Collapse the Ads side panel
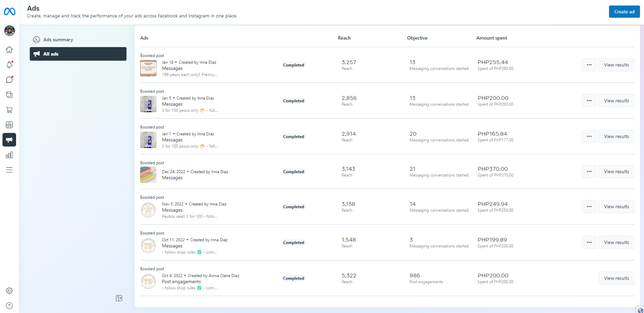 tap(119, 298)
